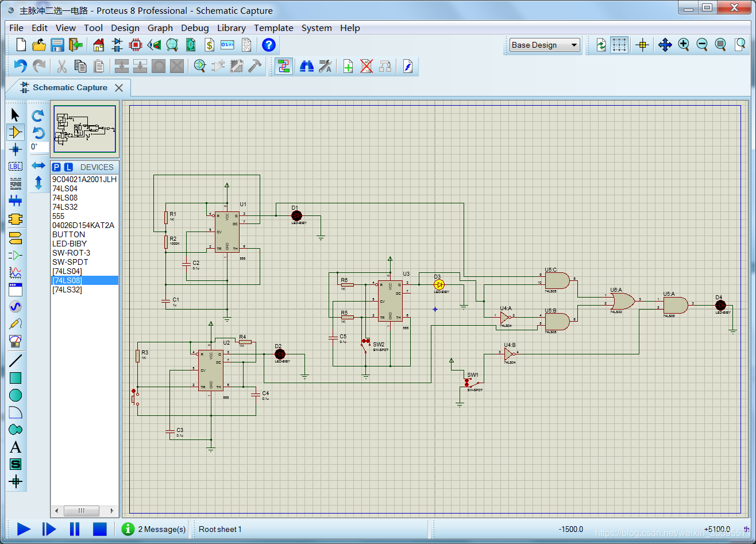The width and height of the screenshot is (756, 544).
Task: Open the blue Help question mark icon
Action: pyautogui.click(x=269, y=45)
